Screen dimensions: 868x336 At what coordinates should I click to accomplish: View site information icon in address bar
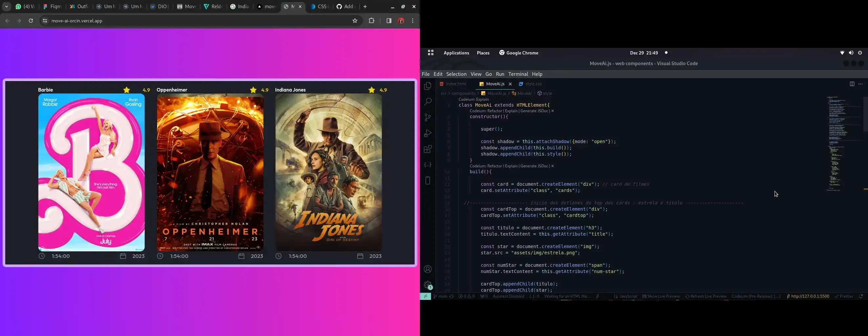pyautogui.click(x=45, y=21)
